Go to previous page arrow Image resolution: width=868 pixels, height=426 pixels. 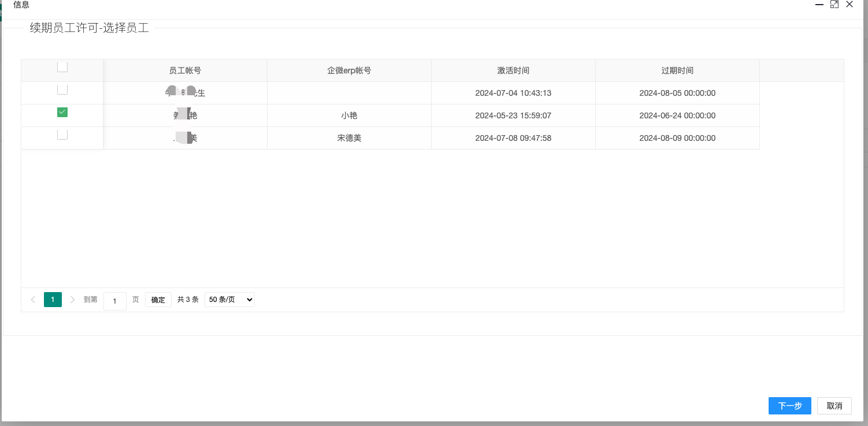click(33, 300)
